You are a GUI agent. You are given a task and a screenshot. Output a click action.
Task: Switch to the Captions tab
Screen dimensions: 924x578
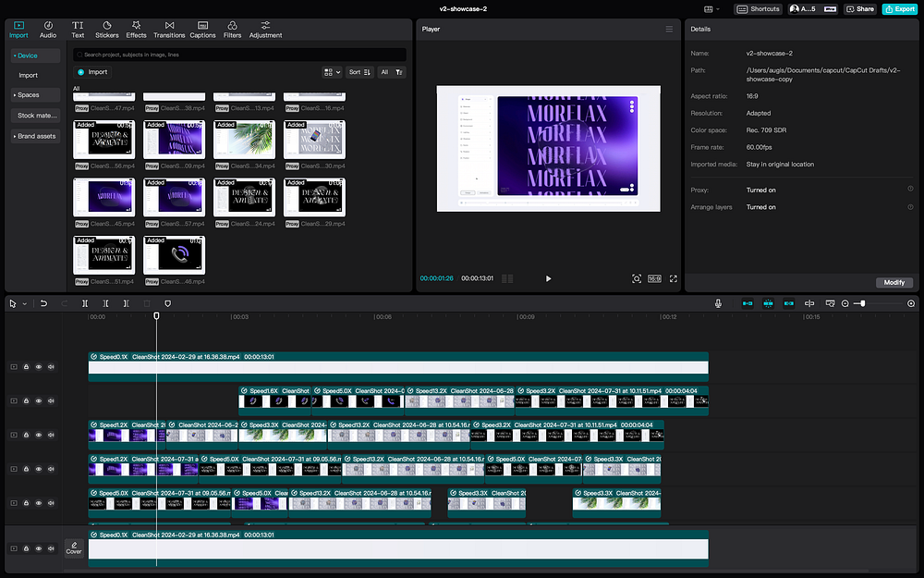pyautogui.click(x=202, y=30)
